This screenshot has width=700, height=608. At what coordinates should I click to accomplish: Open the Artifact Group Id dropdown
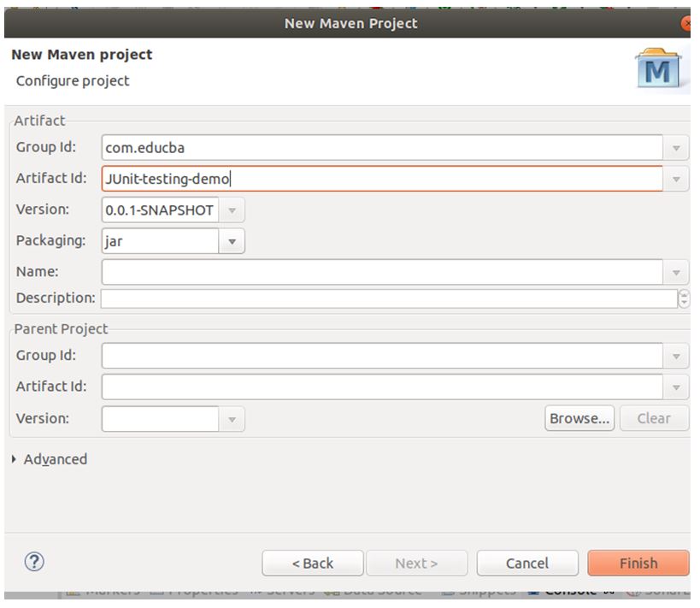[x=676, y=148]
